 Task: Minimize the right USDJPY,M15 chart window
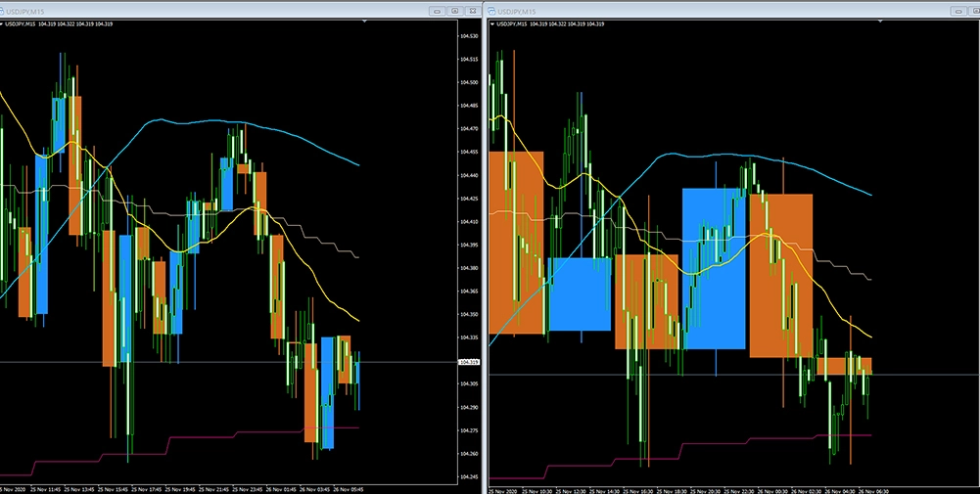[x=958, y=11]
